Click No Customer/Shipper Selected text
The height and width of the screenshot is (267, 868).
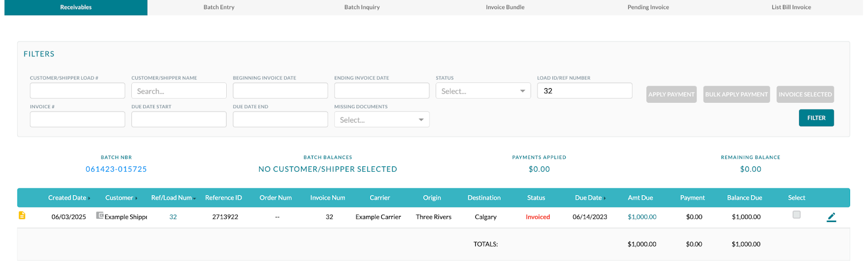[328, 169]
